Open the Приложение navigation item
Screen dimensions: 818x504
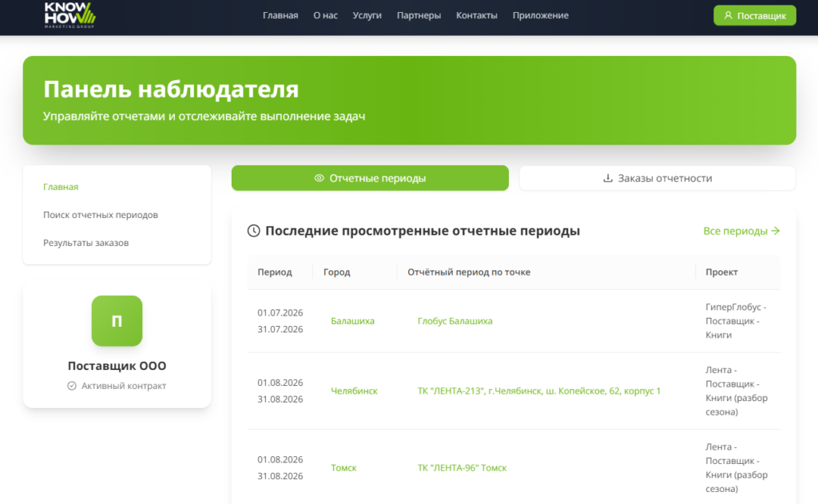point(541,16)
